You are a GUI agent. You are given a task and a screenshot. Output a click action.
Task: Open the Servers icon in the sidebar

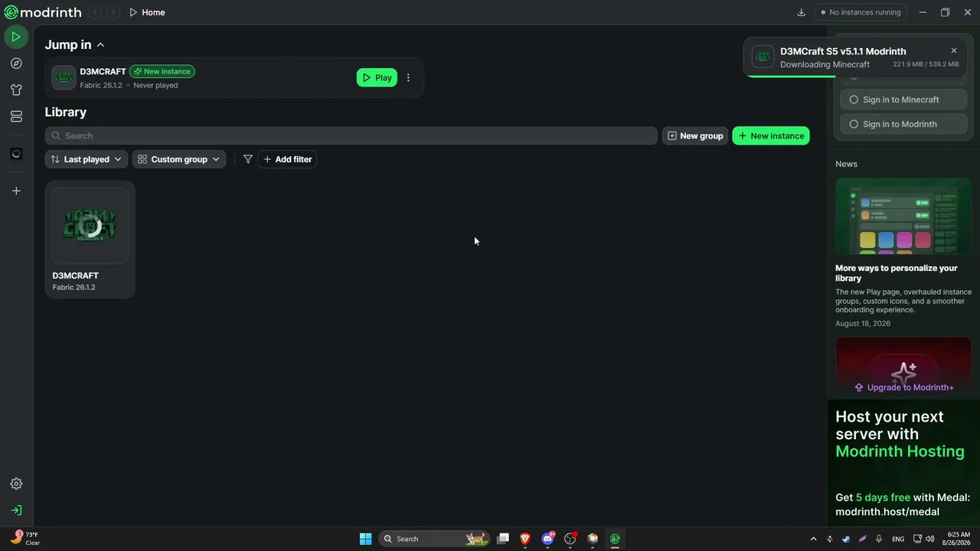coord(16,116)
